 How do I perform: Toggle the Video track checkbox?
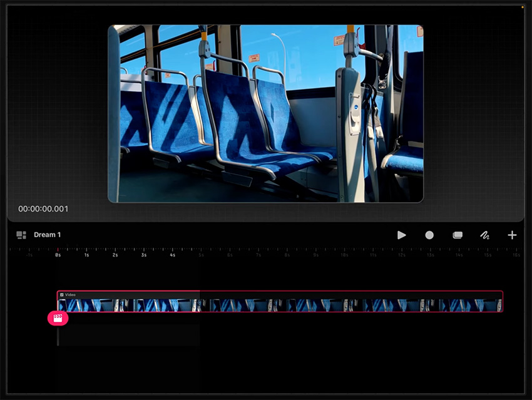62,295
